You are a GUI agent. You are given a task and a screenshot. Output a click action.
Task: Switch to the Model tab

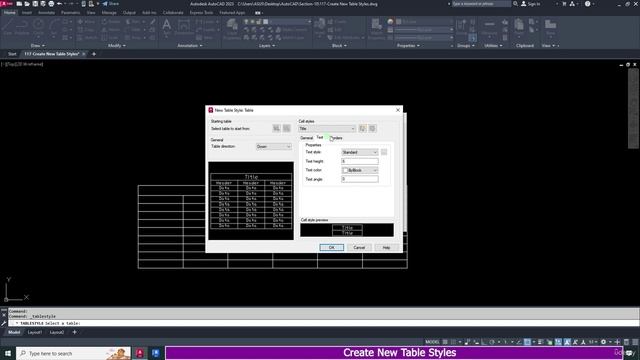14,332
